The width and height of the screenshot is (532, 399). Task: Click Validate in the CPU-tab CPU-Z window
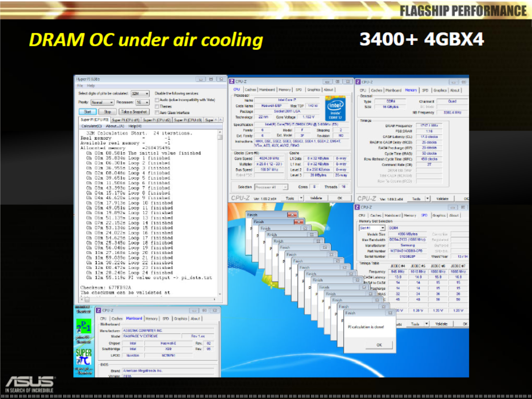pyautogui.click(x=316, y=198)
